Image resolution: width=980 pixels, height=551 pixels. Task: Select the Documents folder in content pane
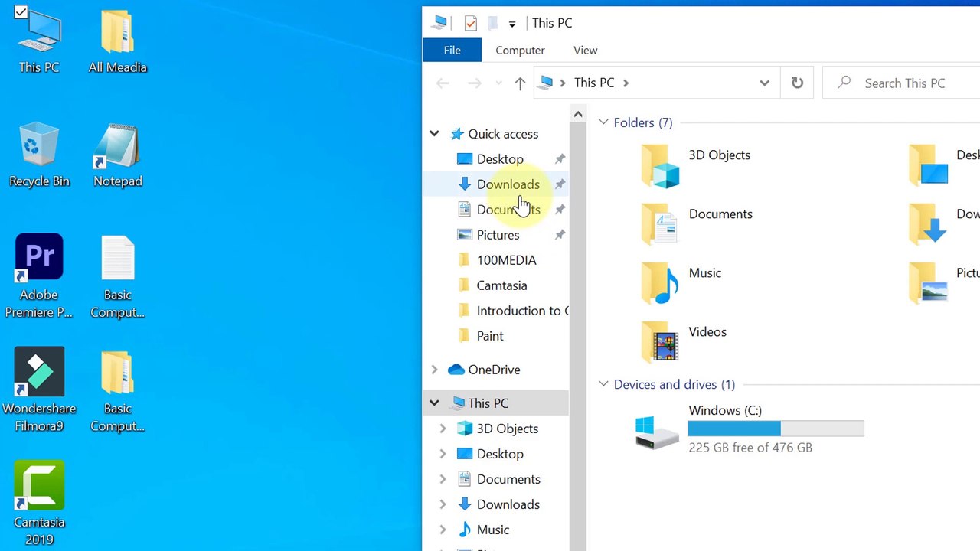tap(697, 223)
